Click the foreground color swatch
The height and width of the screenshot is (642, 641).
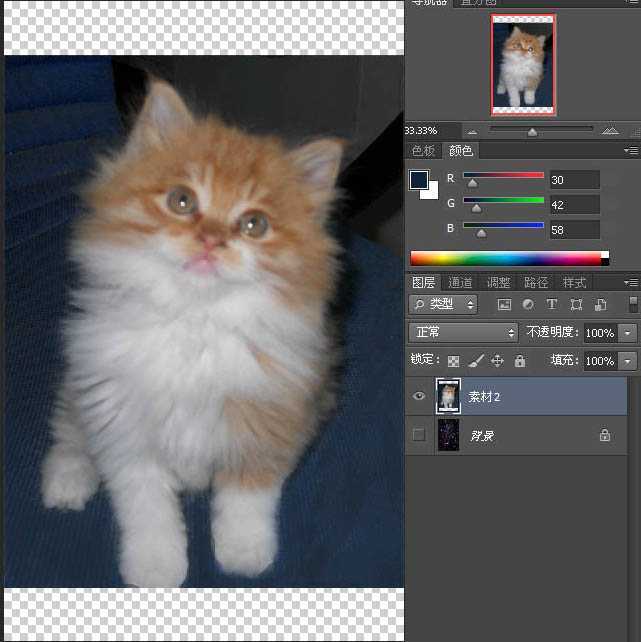(x=419, y=180)
